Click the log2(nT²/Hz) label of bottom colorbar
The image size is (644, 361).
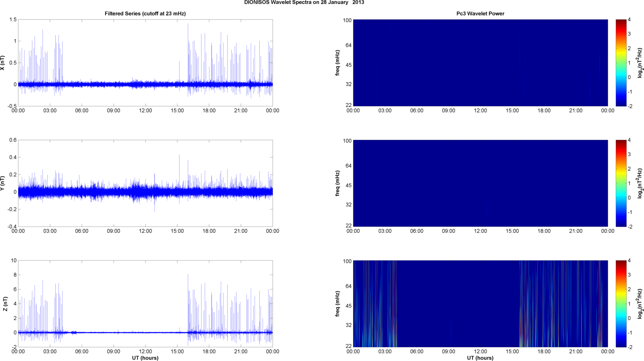coord(640,304)
